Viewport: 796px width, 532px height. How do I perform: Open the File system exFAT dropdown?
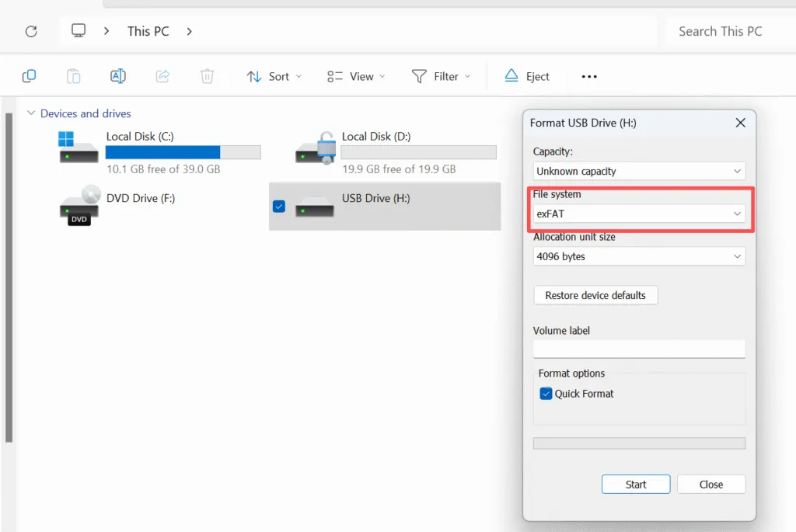click(x=638, y=214)
